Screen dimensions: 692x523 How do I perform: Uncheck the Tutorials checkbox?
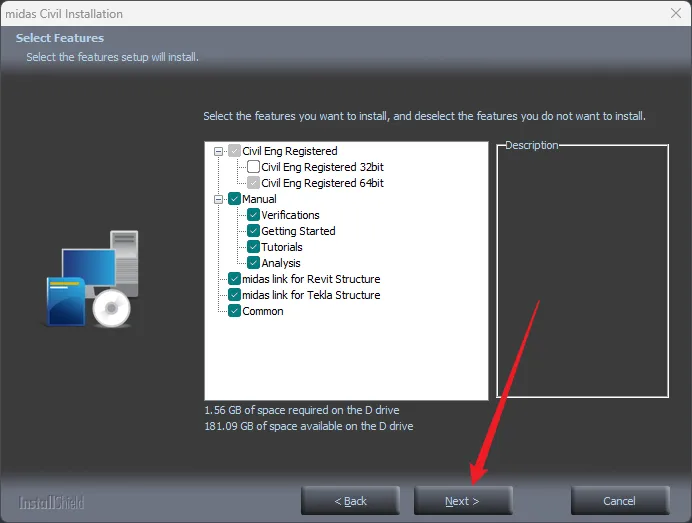(x=253, y=247)
